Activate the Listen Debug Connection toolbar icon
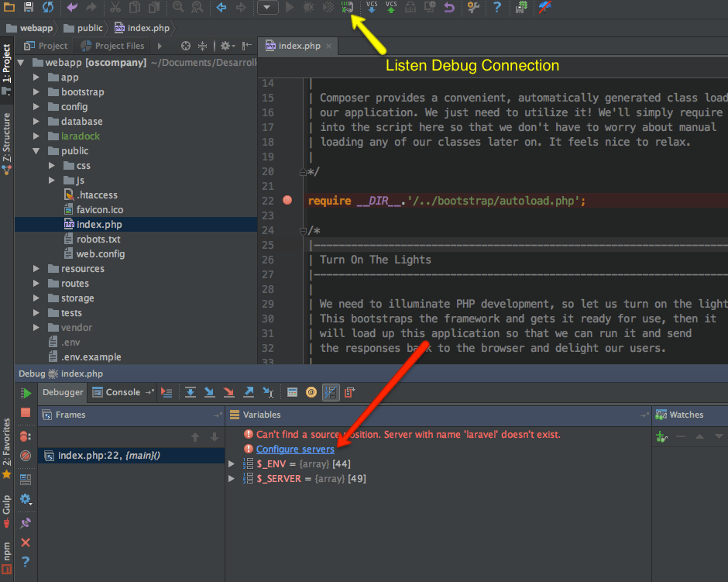 pyautogui.click(x=347, y=9)
